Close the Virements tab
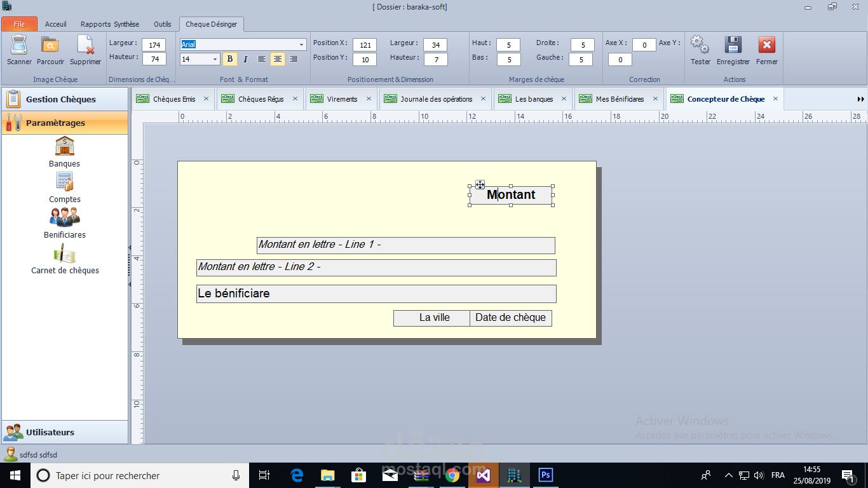This screenshot has width=868, height=488. click(x=369, y=99)
